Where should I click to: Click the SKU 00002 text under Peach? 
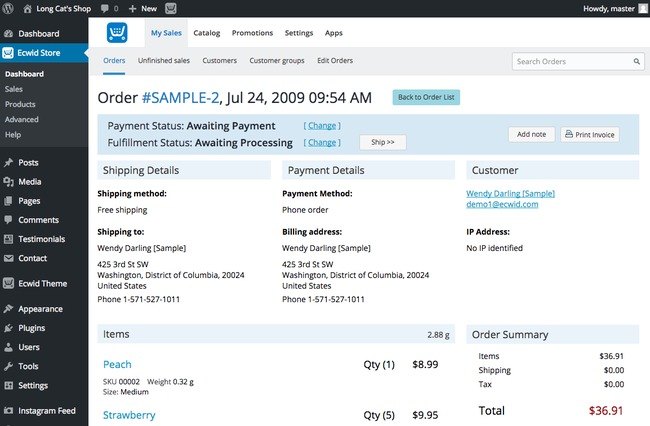(x=121, y=382)
